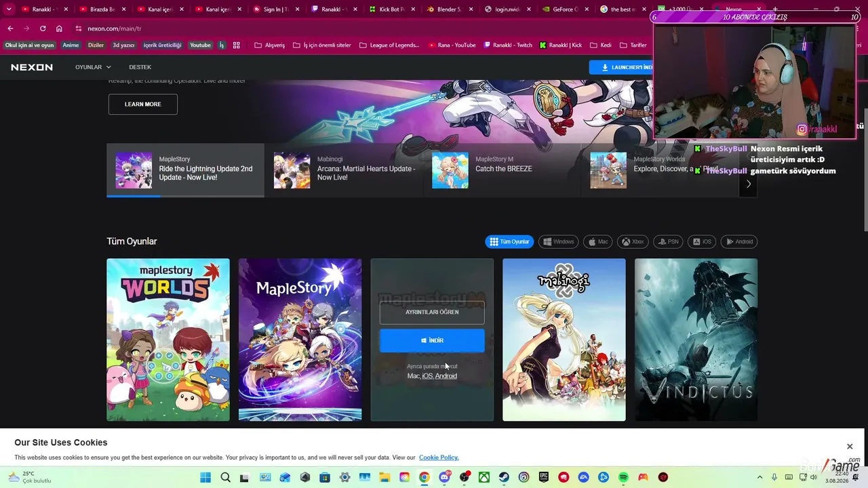Open the MapleStory Worlds game card
The height and width of the screenshot is (488, 868).
[x=168, y=340]
